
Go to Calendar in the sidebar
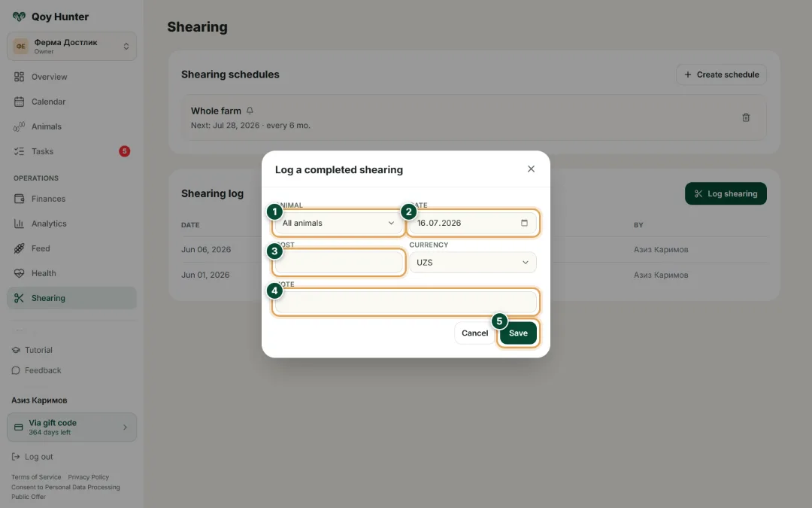click(71, 102)
